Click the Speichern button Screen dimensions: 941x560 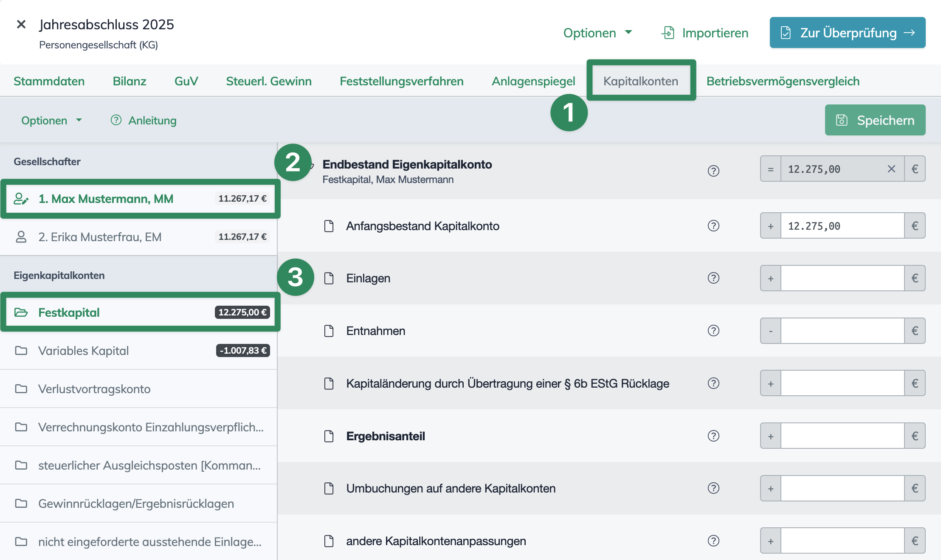click(x=875, y=120)
